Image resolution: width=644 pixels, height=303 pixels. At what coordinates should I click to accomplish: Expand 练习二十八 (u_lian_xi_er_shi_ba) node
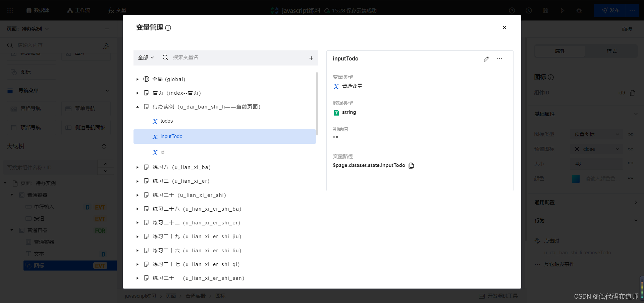coord(138,209)
